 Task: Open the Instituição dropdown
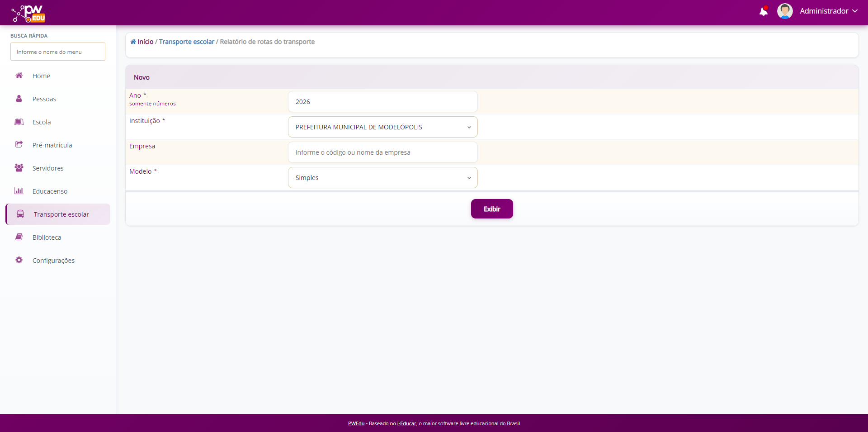(x=382, y=127)
